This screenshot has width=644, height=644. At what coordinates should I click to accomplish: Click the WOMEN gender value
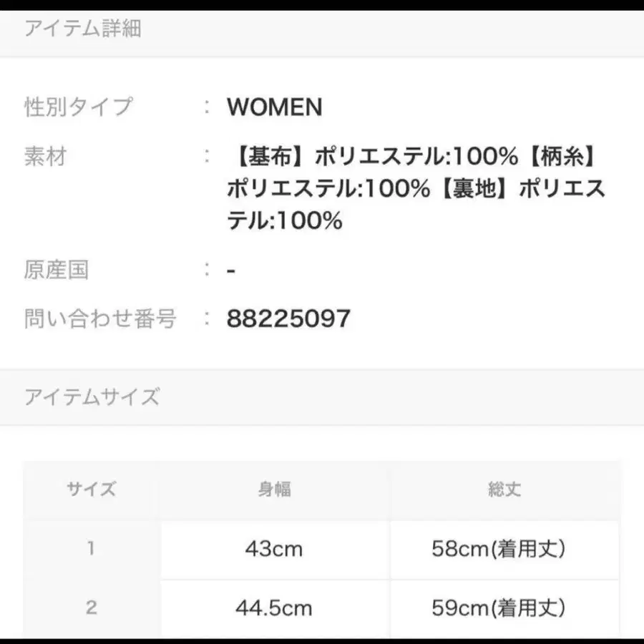[x=275, y=107]
